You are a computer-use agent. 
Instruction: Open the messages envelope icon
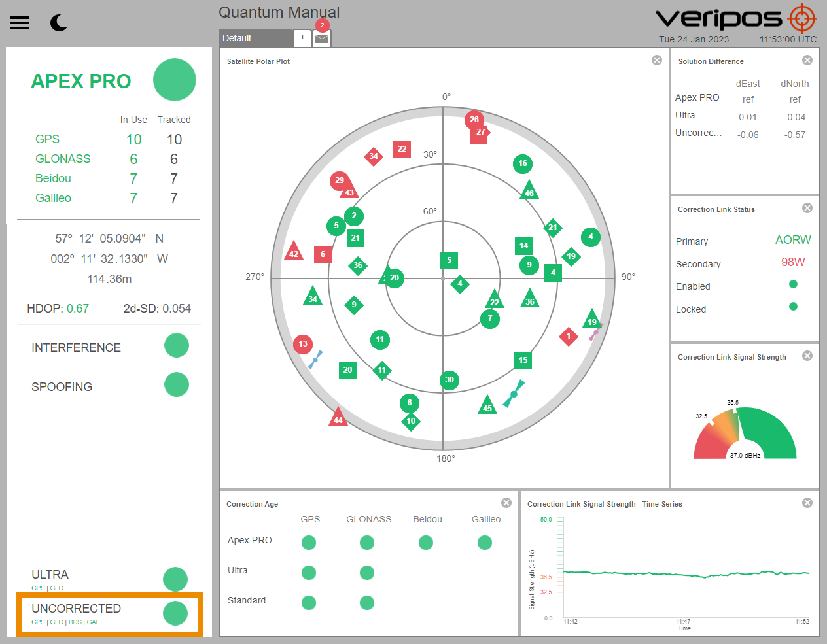[322, 39]
